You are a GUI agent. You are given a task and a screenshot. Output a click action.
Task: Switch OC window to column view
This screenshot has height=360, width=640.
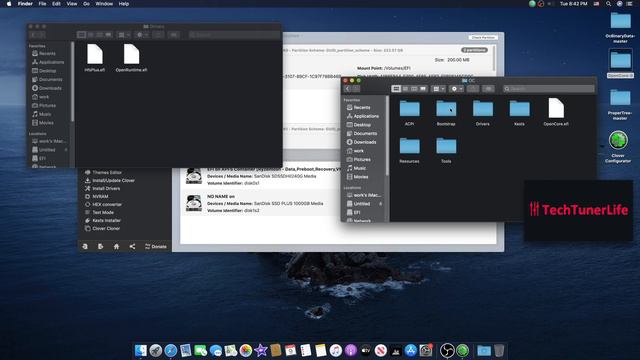click(x=414, y=89)
